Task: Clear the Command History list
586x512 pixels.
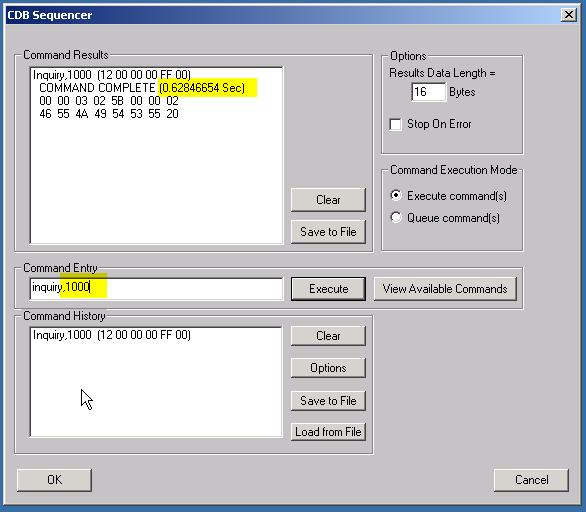Action: [328, 336]
